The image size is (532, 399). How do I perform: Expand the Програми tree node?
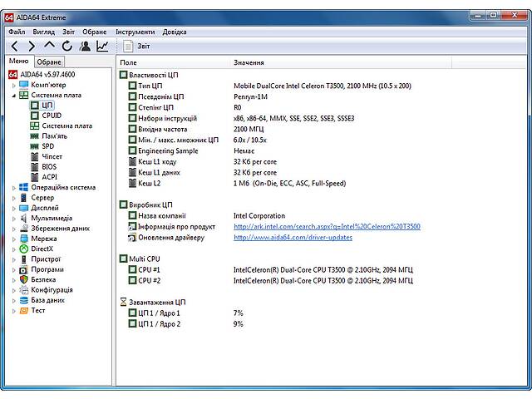14,270
